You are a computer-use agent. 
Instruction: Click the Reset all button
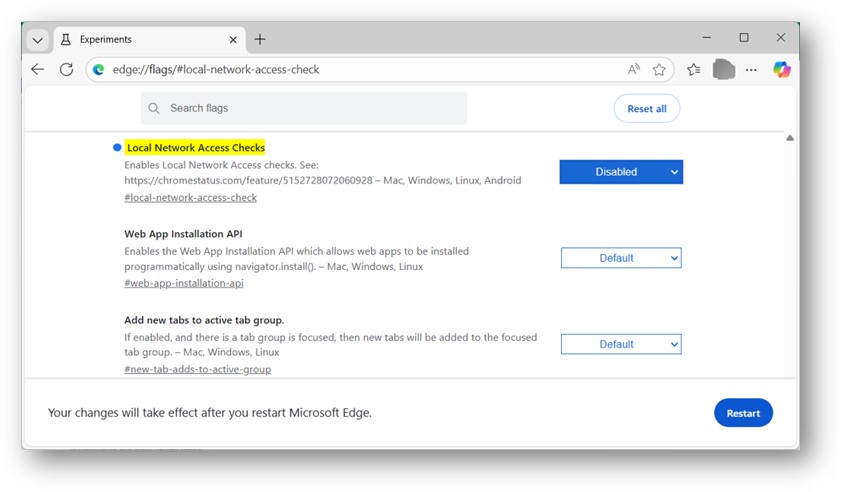click(x=647, y=108)
